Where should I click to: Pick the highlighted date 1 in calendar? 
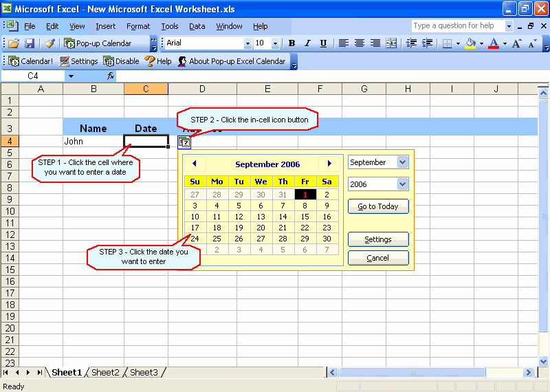305,195
